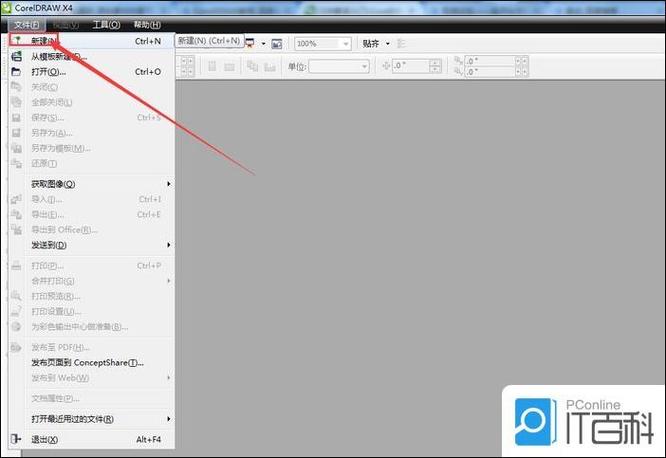The image size is (666, 458).
Task: Open the 单位 units dropdown
Action: (339, 66)
